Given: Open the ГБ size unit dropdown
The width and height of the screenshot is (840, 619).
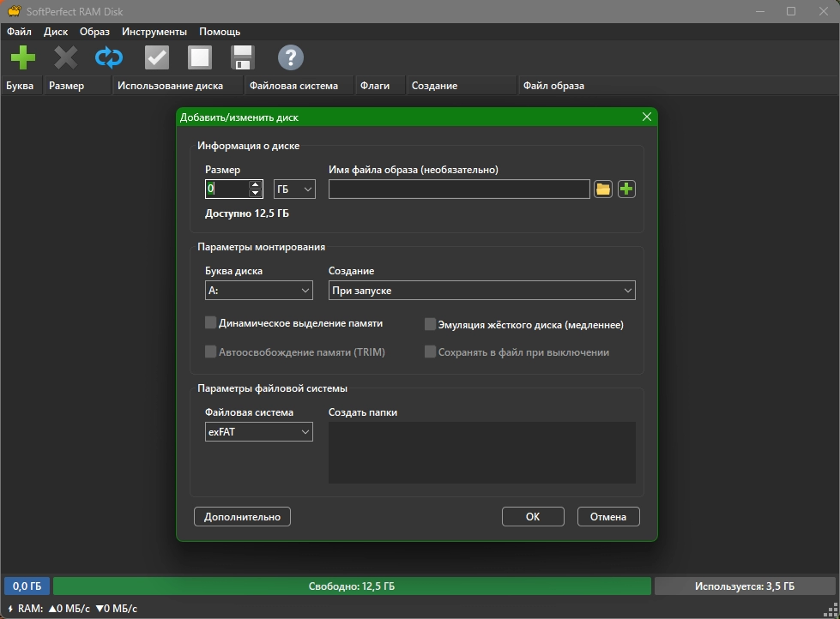Looking at the screenshot, I should point(294,189).
